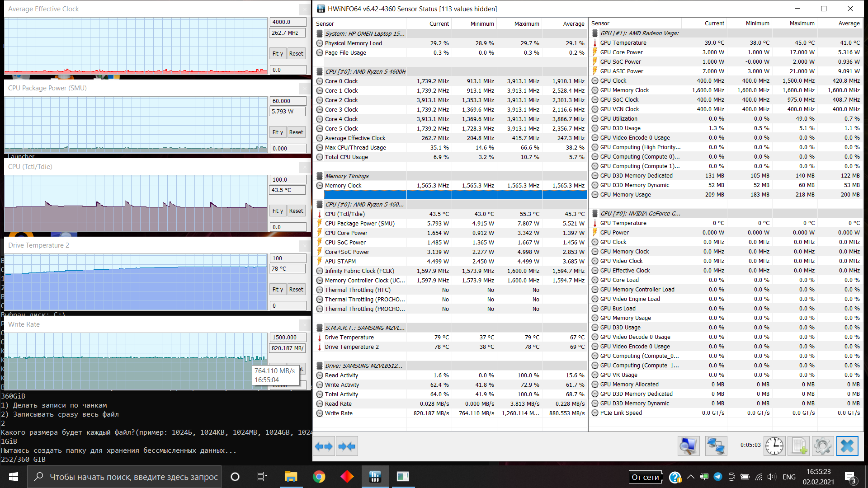Click Reset in the Average Effective Clock graph
The image size is (868, 488).
(296, 54)
